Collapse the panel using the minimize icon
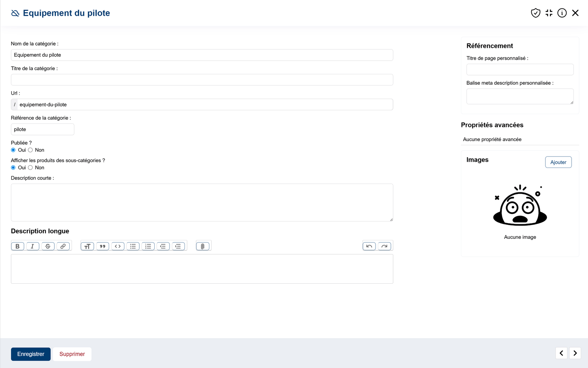588x368 pixels. [549, 13]
